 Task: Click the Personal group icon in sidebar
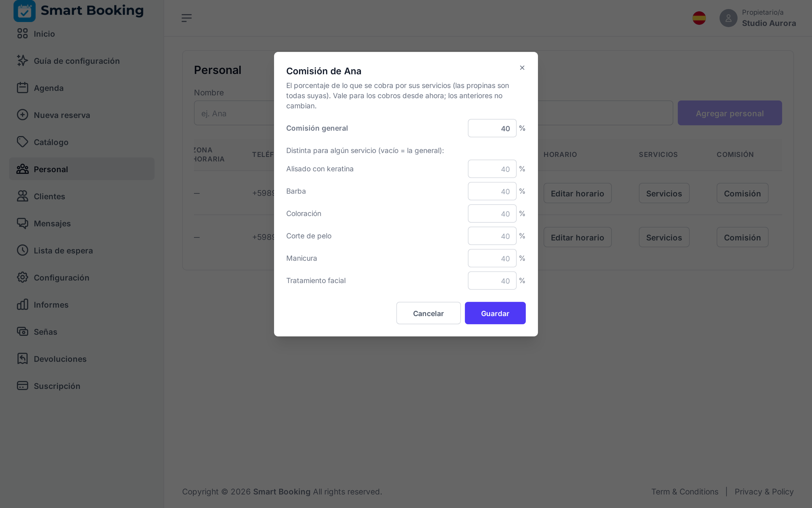point(23,169)
